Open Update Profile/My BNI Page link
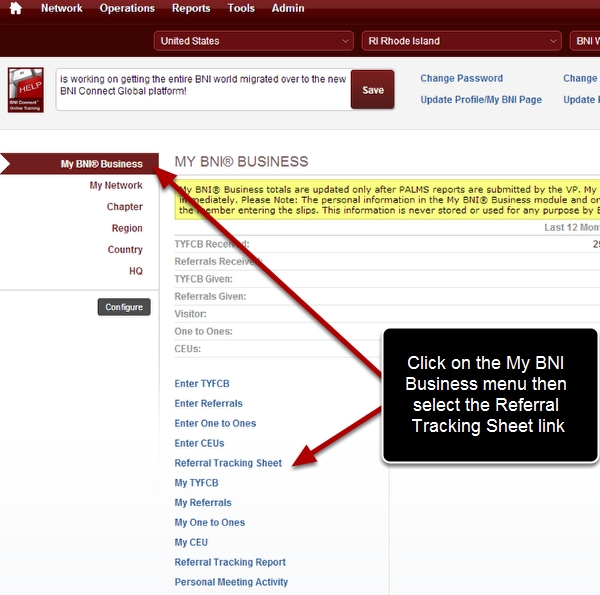 click(481, 100)
